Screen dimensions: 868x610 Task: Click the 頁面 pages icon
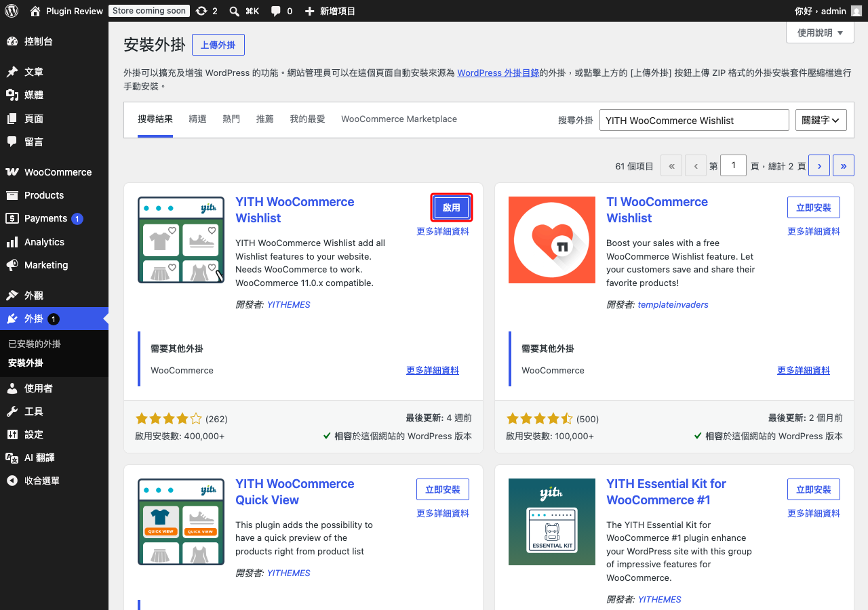tap(12, 119)
